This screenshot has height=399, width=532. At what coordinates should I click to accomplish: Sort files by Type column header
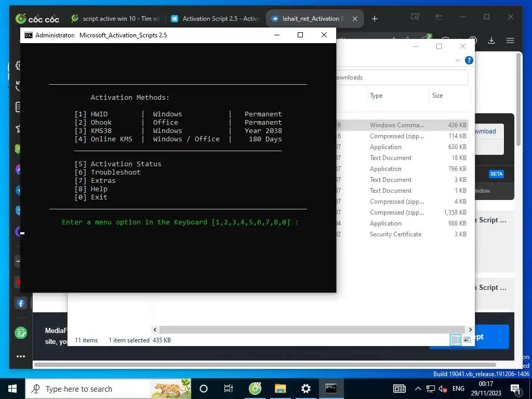376,96
